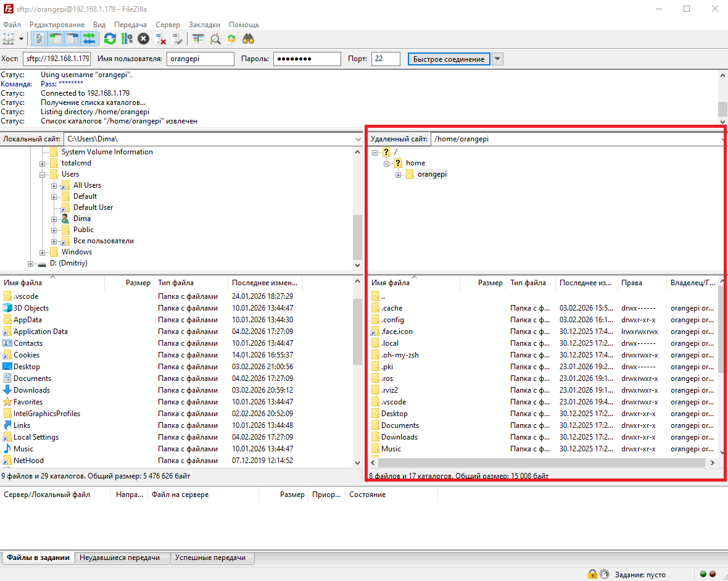Disconnect from the SFTP server
The image size is (728, 581).
(x=160, y=38)
